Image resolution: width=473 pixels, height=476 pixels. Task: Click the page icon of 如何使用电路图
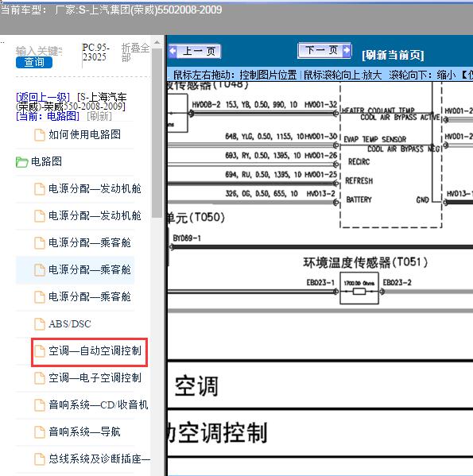coord(40,135)
